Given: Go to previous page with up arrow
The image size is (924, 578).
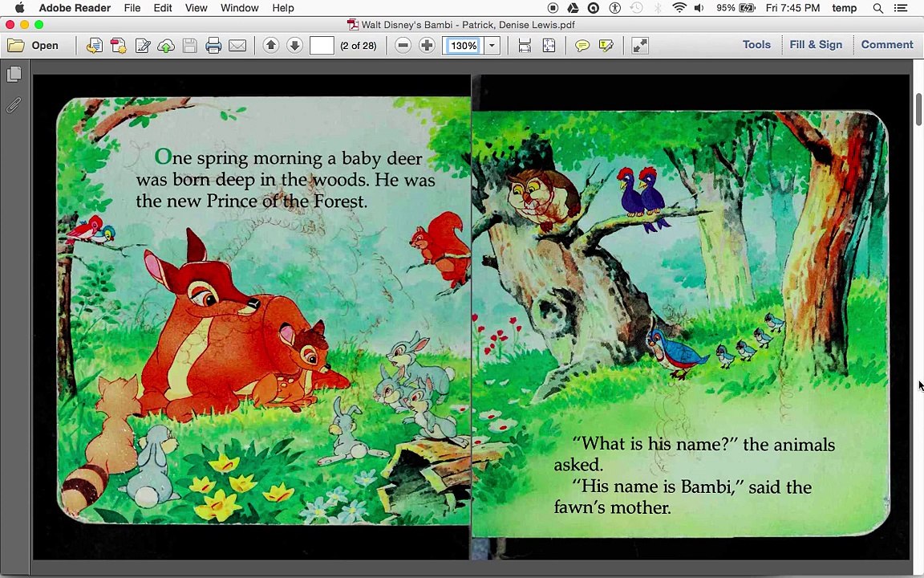Looking at the screenshot, I should (271, 45).
